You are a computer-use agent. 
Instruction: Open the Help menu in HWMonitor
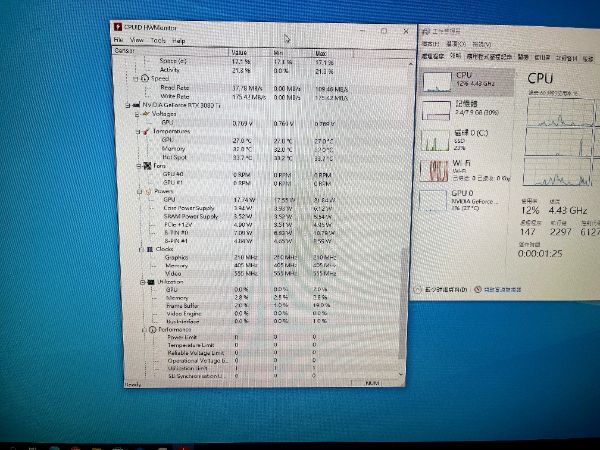coord(178,41)
